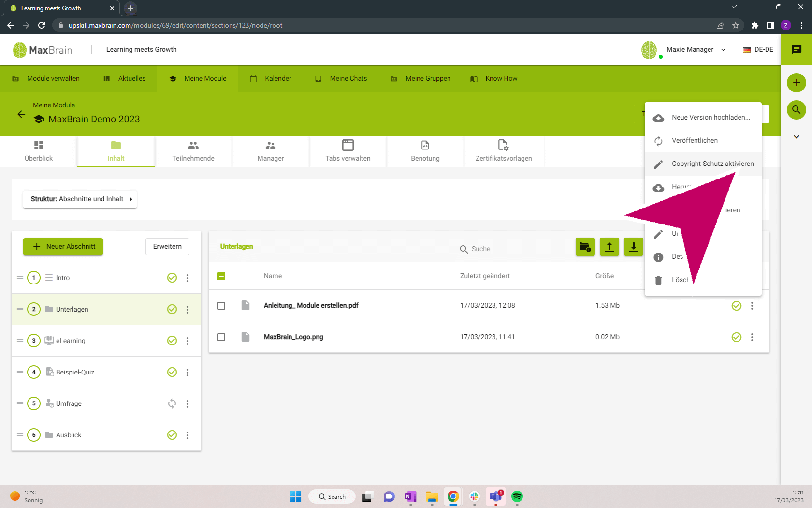Expand the sidebar chevron below search

coord(796,137)
